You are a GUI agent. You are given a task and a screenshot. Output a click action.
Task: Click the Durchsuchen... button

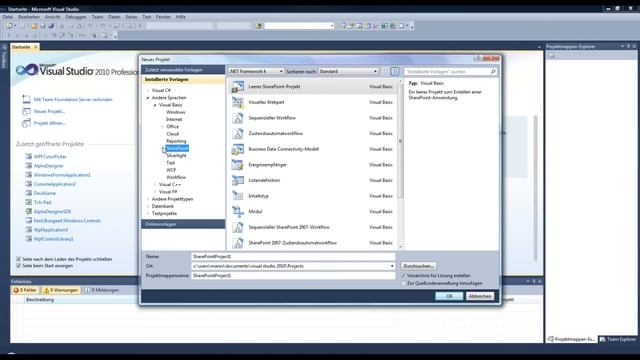418,266
